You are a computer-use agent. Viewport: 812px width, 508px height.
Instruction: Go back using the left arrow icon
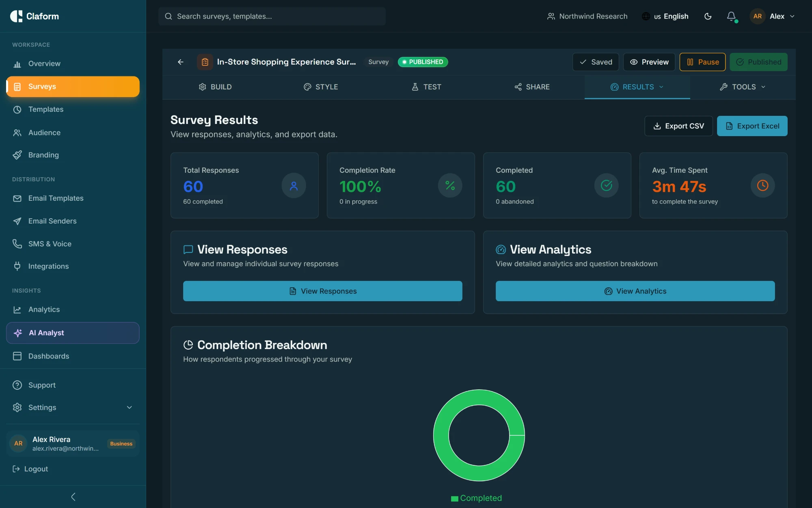[181, 62]
